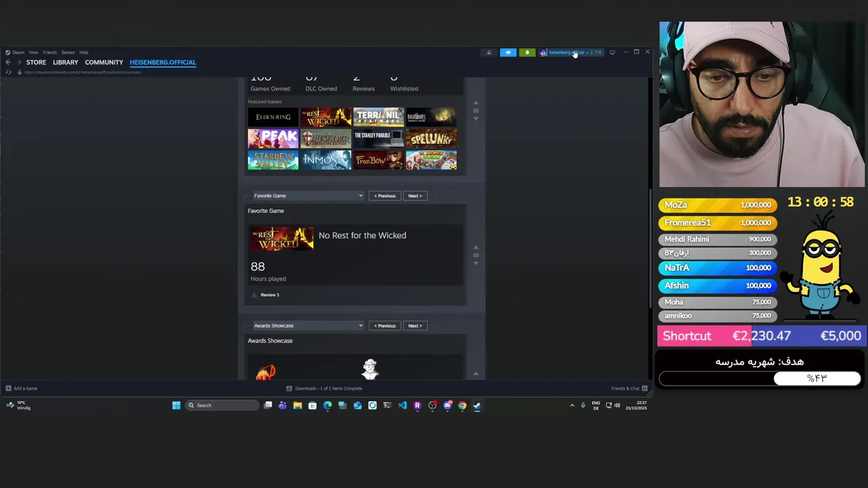Move the Featured Games showcase up
The height and width of the screenshot is (488, 868).
(x=475, y=102)
